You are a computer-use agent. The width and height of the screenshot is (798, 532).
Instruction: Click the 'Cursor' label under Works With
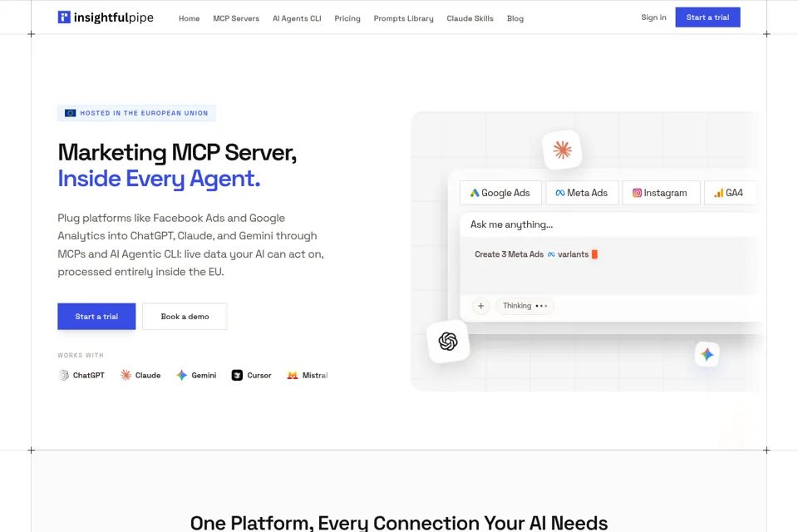coord(259,375)
